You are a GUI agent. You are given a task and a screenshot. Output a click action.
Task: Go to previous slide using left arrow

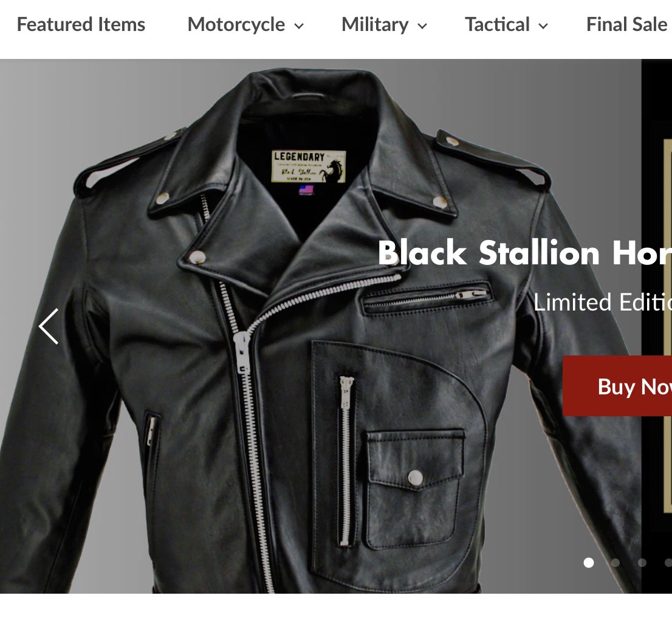(x=49, y=326)
